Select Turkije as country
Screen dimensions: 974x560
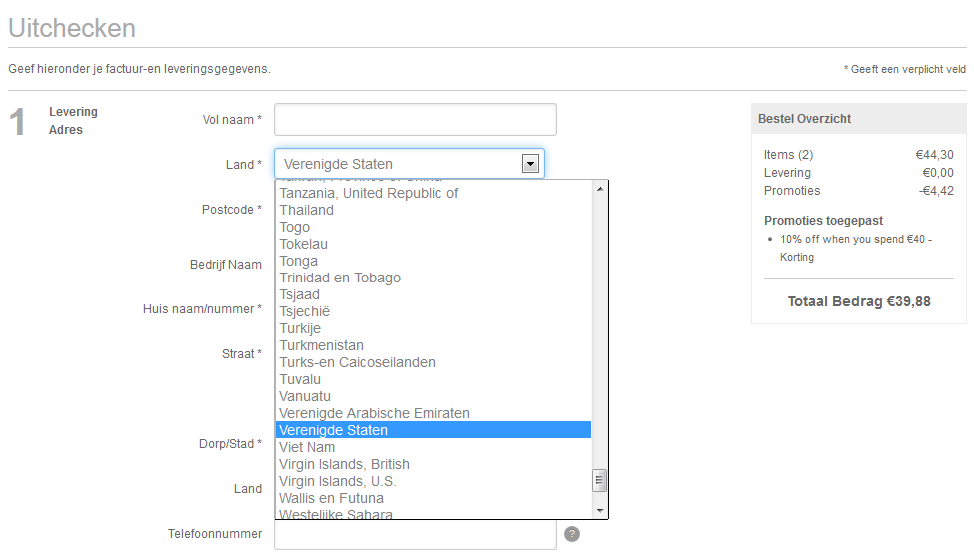click(x=433, y=328)
